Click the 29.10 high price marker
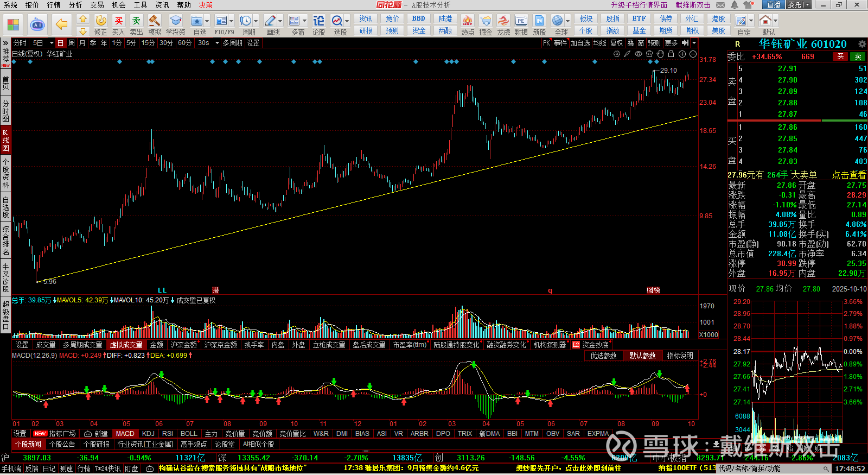868x475 pixels. [668, 71]
